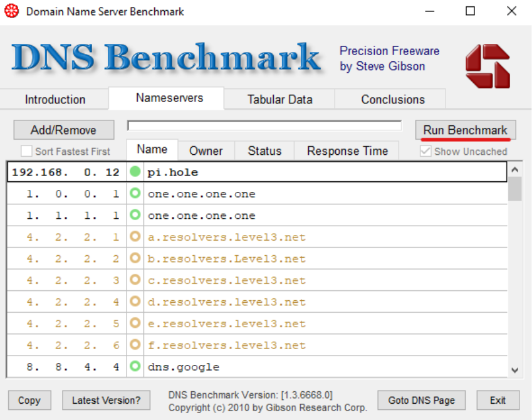Click the DNS Benchmark Version text

tap(251, 395)
